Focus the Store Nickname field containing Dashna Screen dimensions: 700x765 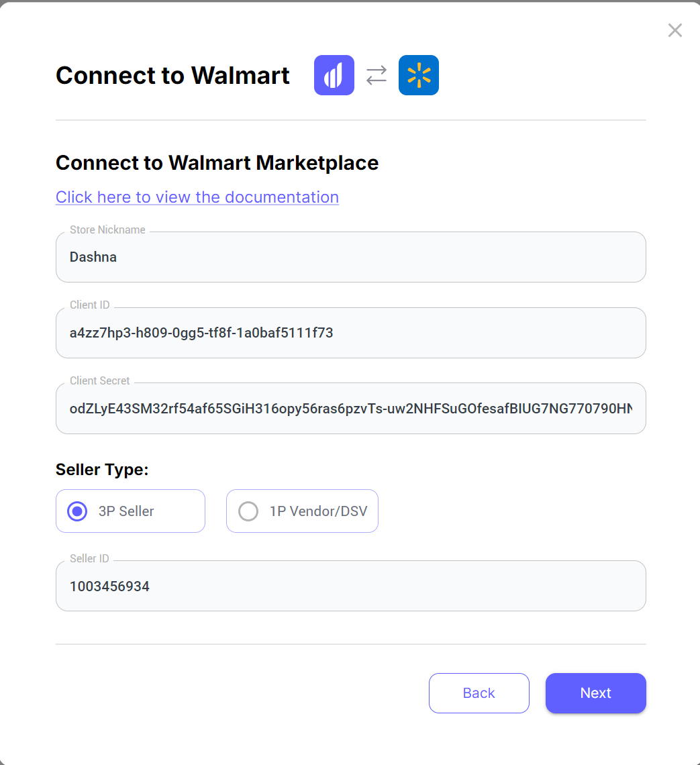350,257
